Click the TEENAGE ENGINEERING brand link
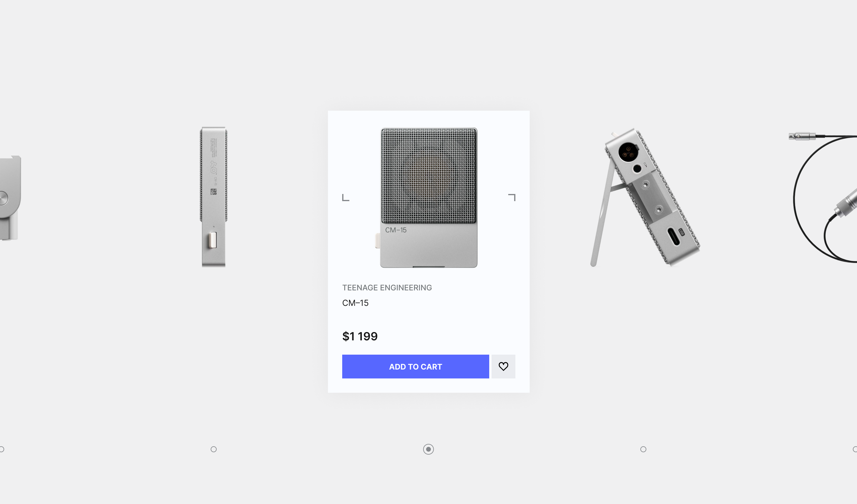 point(387,288)
